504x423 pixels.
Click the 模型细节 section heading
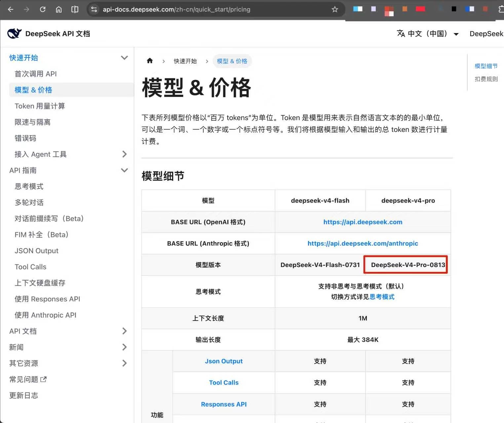(x=163, y=176)
